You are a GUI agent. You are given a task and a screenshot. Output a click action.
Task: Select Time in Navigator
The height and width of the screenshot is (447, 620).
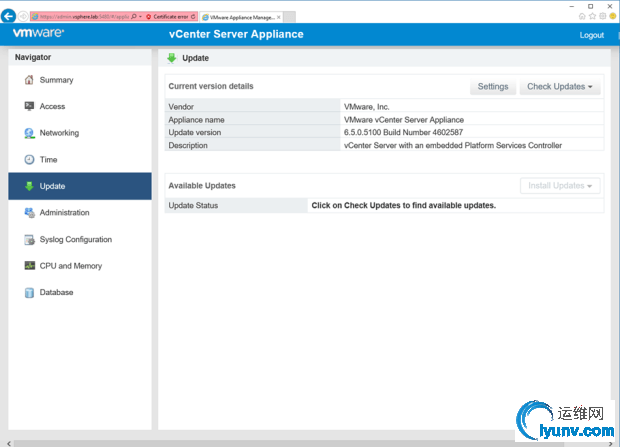[x=79, y=159]
